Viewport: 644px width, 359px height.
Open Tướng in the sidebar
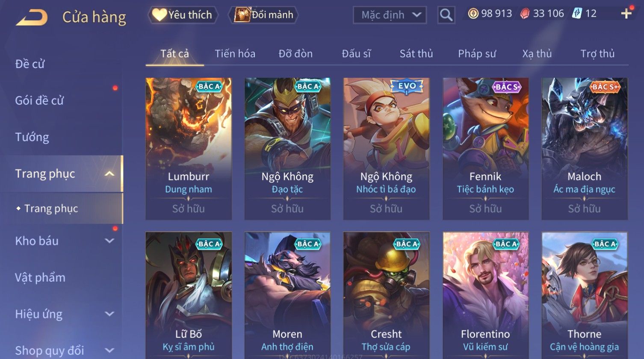tap(32, 137)
